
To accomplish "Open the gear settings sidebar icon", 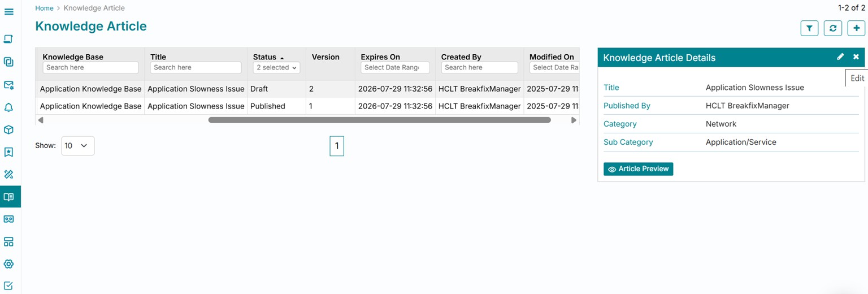I will pyautogui.click(x=8, y=264).
